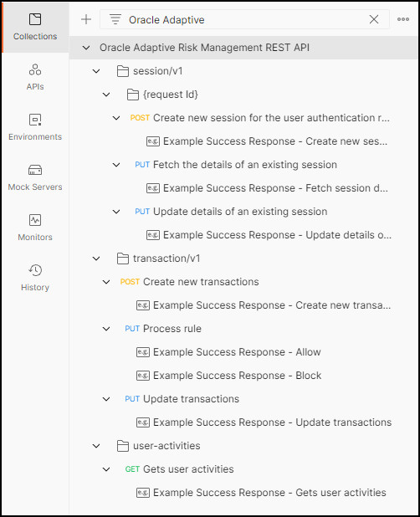Viewport: 420px width, 517px height.
Task: Click the session/v1 folder icon
Action: [x=123, y=71]
